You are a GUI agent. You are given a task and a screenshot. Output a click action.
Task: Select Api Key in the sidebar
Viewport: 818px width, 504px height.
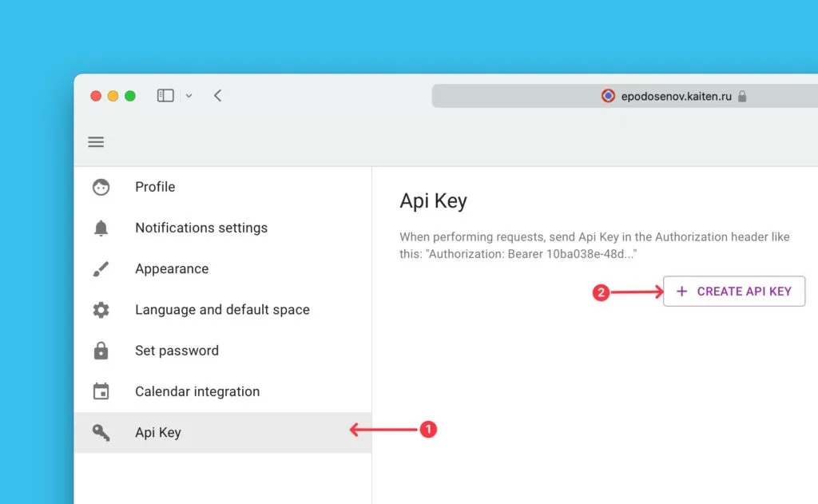point(158,433)
